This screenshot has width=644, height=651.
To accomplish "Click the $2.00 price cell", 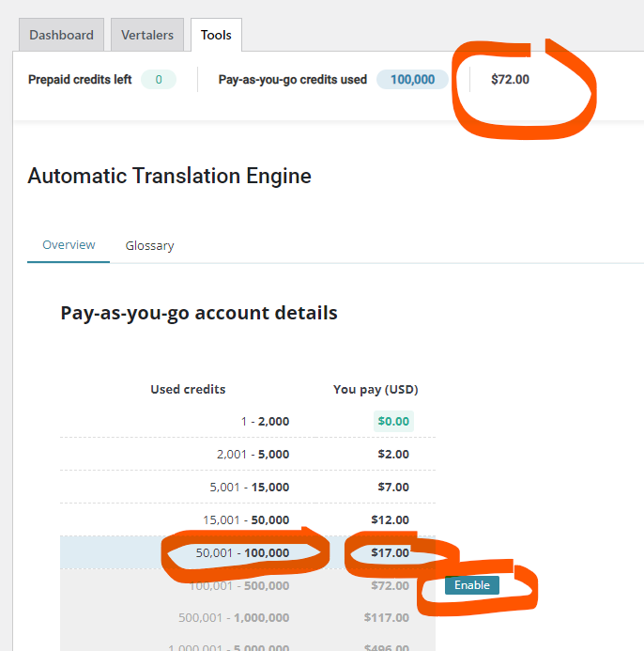I will click(x=393, y=455).
